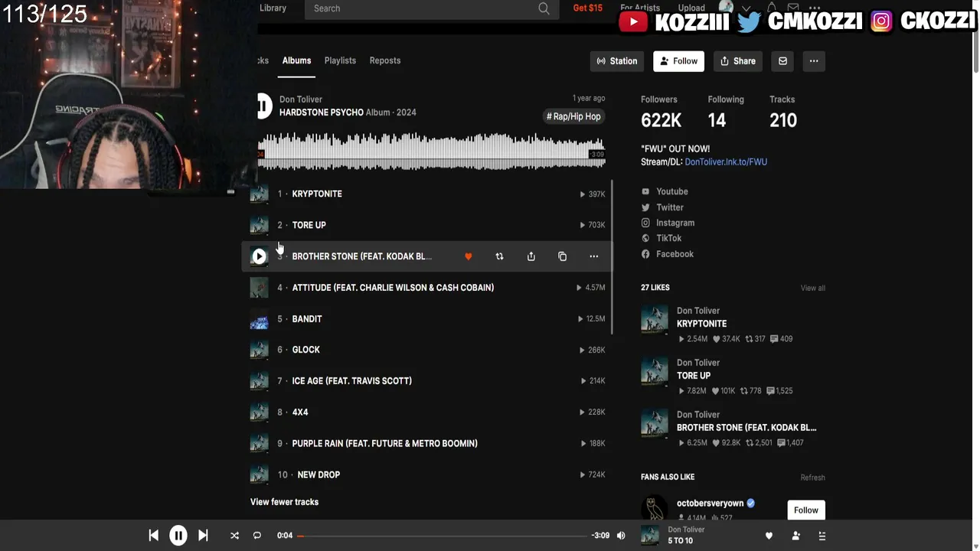
Task: Like the playing track 5 TO 10
Action: click(x=769, y=536)
